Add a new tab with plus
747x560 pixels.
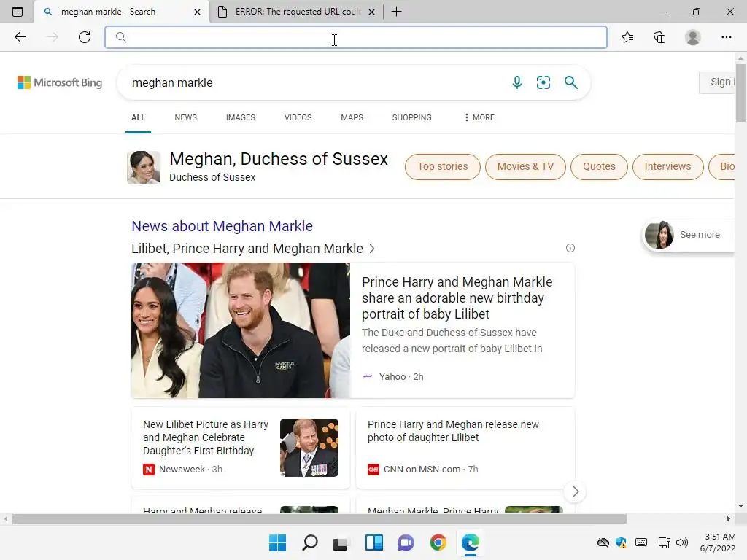click(396, 12)
